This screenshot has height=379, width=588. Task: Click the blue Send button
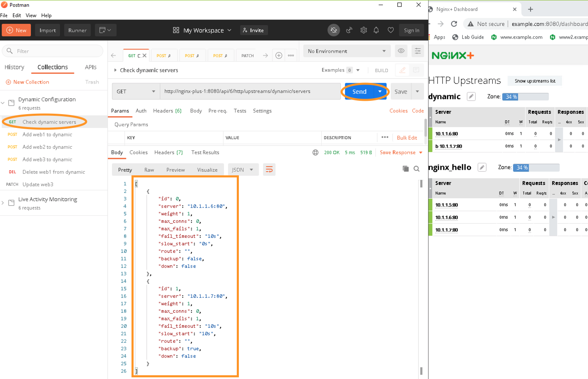pos(360,91)
